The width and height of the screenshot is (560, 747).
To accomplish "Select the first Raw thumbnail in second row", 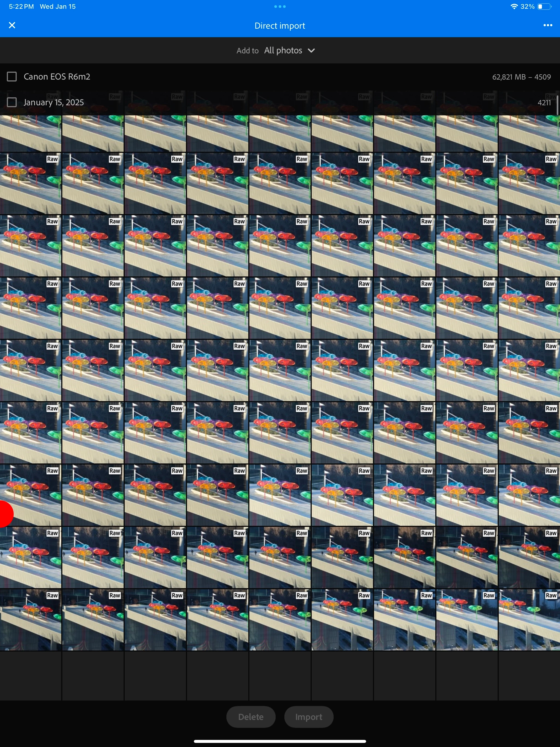I will click(x=30, y=184).
